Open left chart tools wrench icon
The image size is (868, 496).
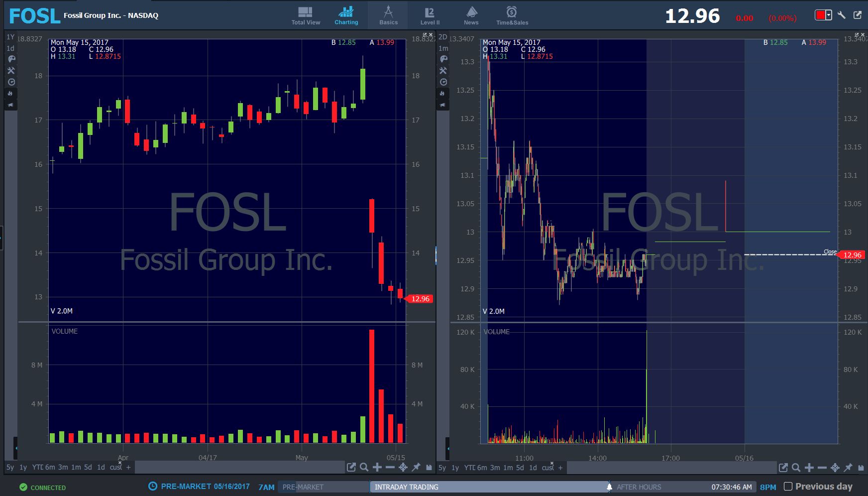11,70
